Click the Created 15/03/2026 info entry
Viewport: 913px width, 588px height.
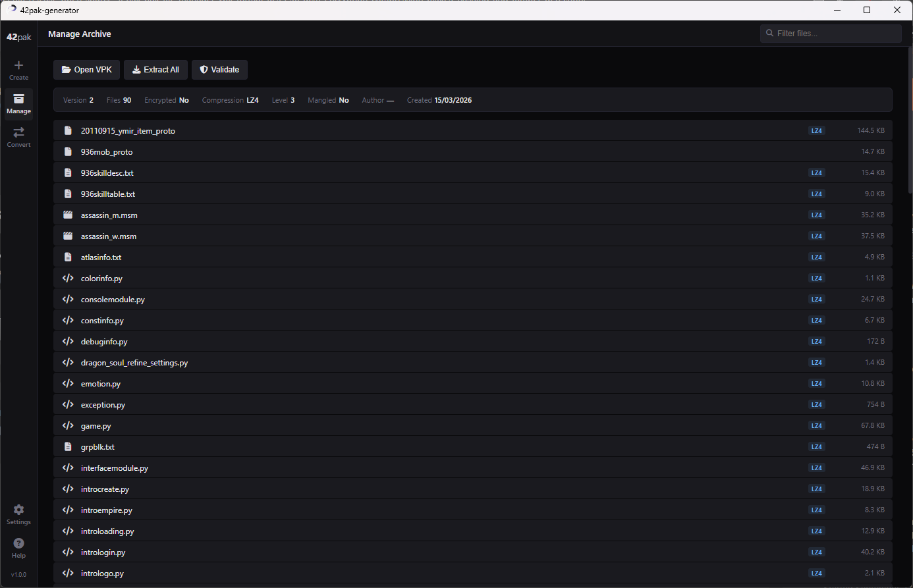click(x=439, y=100)
